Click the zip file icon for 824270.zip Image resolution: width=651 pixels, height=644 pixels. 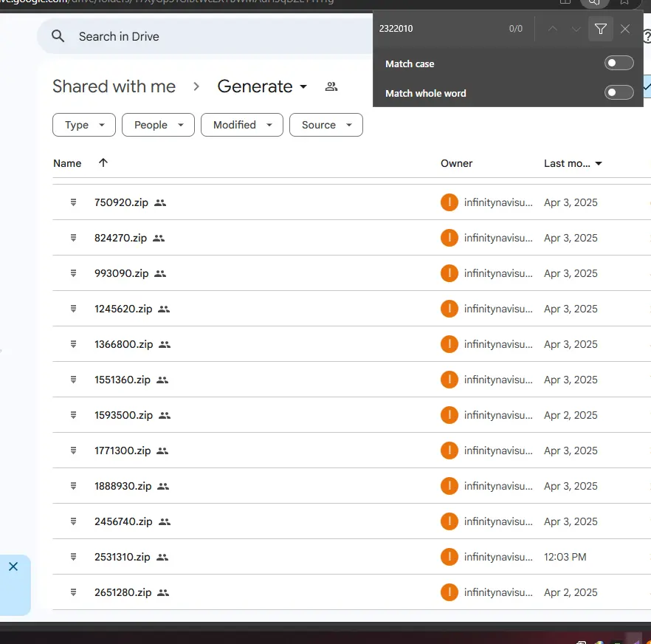74,238
